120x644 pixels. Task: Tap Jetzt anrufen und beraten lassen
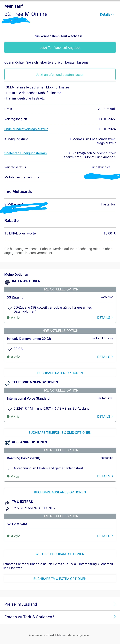pos(60,74)
